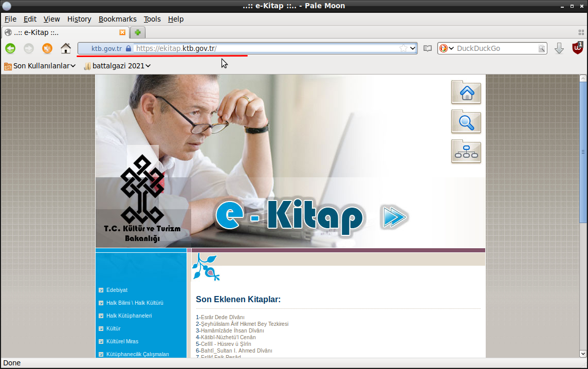Bookmark this page with the star icon
Screen dimensions: 588x369
[403, 48]
